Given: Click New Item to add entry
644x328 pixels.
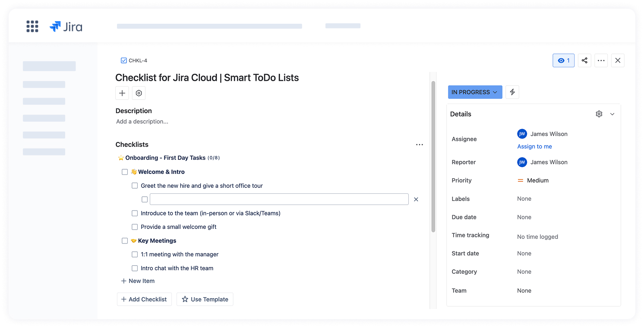Looking at the screenshot, I should (138, 281).
